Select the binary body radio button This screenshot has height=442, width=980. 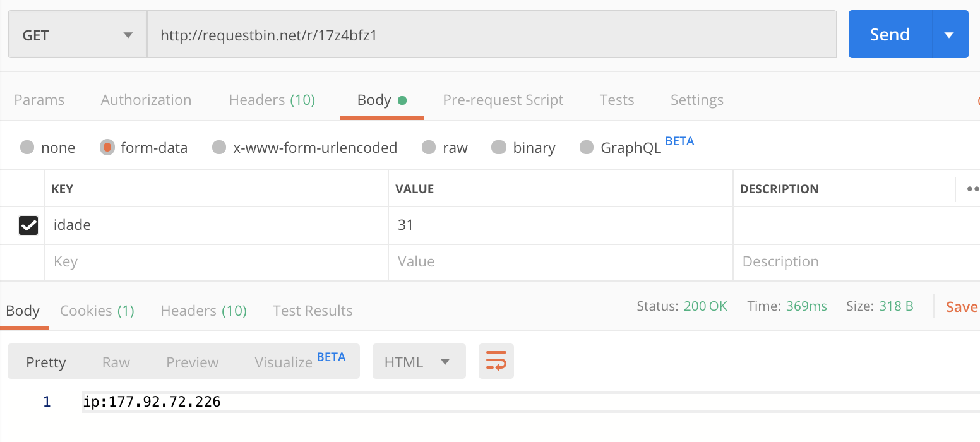pos(499,148)
